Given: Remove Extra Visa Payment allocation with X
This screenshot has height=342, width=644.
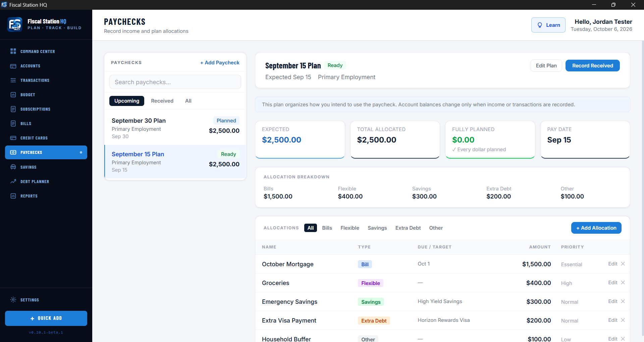Looking at the screenshot, I should (623, 320).
